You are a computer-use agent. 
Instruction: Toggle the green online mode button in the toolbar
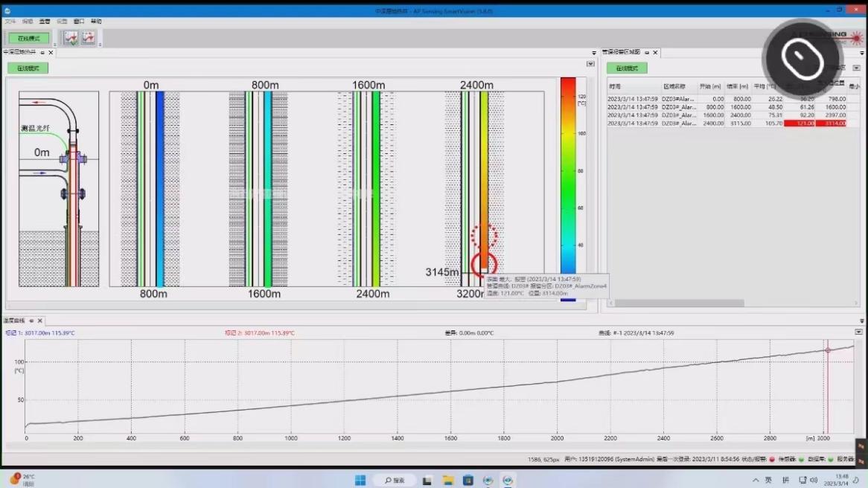29,38
